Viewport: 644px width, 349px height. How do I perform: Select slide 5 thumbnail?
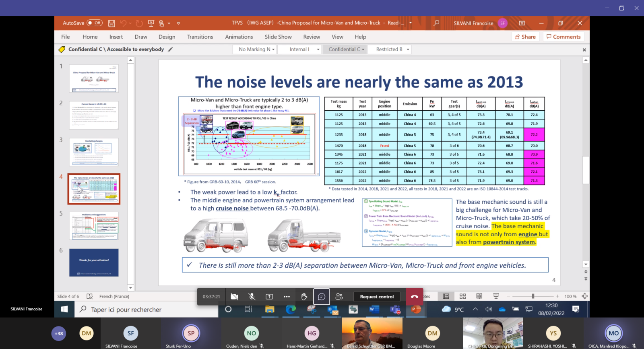click(x=94, y=226)
